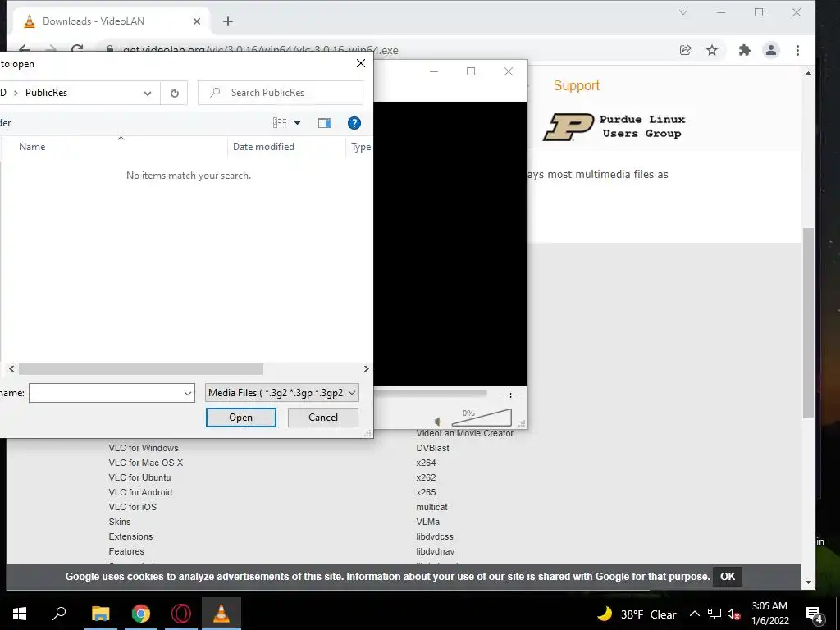Viewport: 840px width, 630px height.
Task: Open VLC for Android link
Action: [x=140, y=492]
